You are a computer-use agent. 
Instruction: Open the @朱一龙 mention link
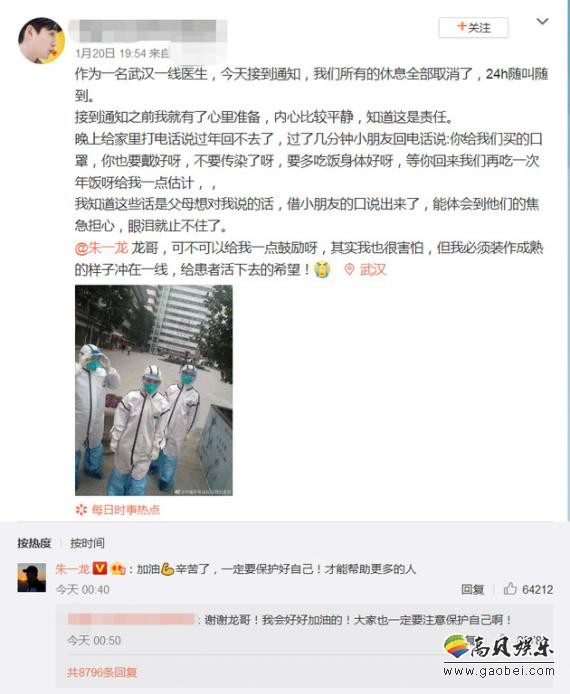[101, 248]
